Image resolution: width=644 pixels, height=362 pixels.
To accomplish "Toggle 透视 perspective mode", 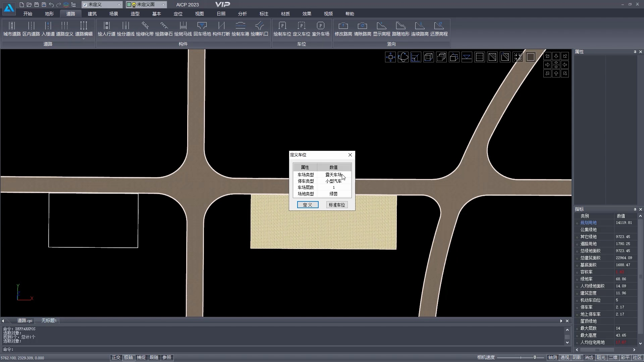I will (565, 358).
